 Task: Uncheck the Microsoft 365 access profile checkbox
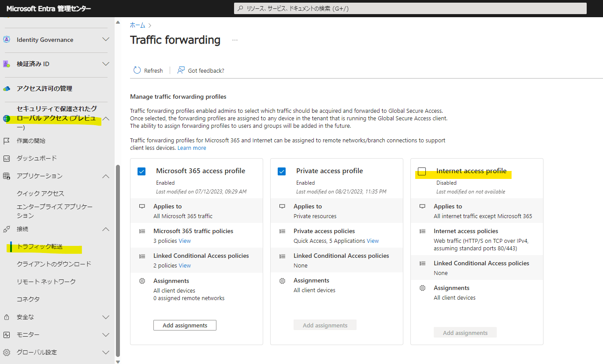pos(141,171)
